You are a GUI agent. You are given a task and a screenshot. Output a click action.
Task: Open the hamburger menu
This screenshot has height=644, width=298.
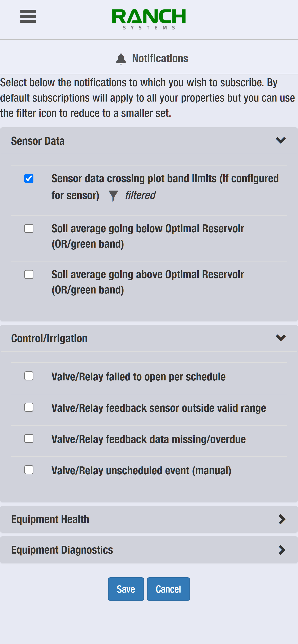coord(28,16)
